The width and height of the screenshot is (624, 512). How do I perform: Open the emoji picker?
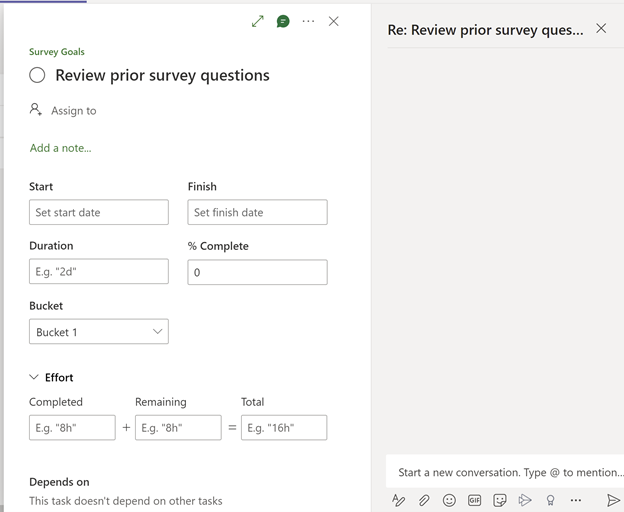pyautogui.click(x=449, y=500)
